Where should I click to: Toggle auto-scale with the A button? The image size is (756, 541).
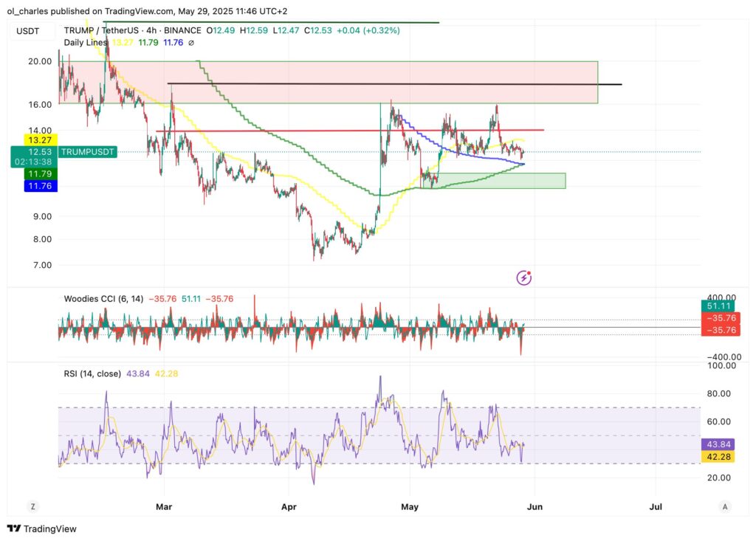point(724,507)
